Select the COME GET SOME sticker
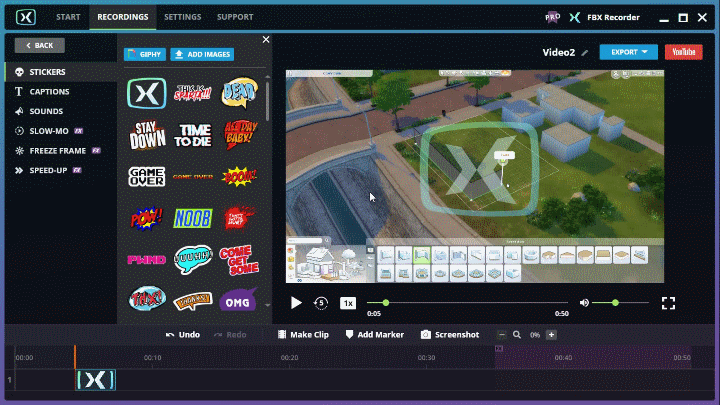The width and height of the screenshot is (720, 405). (239, 260)
